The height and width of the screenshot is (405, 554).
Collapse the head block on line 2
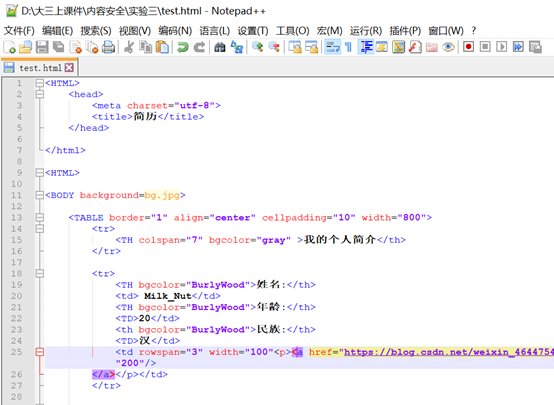[40, 94]
